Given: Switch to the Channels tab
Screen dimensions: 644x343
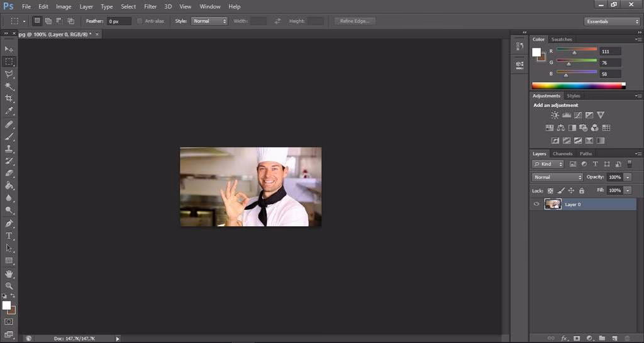Looking at the screenshot, I should point(562,154).
